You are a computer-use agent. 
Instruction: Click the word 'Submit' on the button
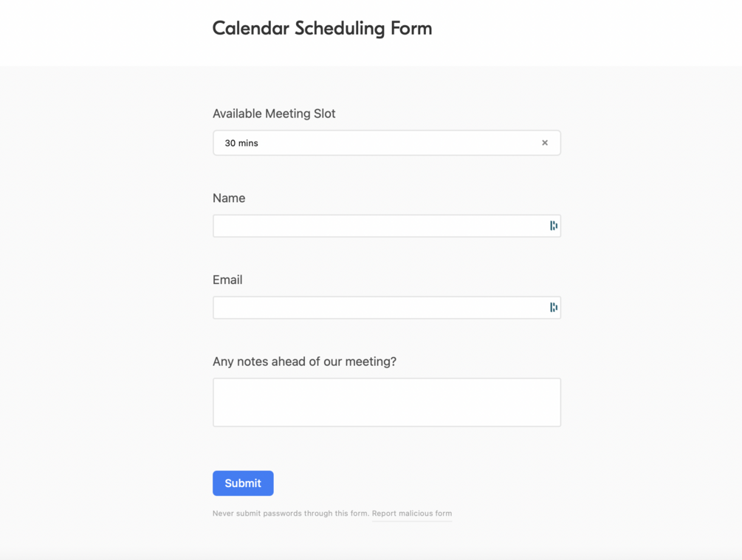pyautogui.click(x=243, y=483)
